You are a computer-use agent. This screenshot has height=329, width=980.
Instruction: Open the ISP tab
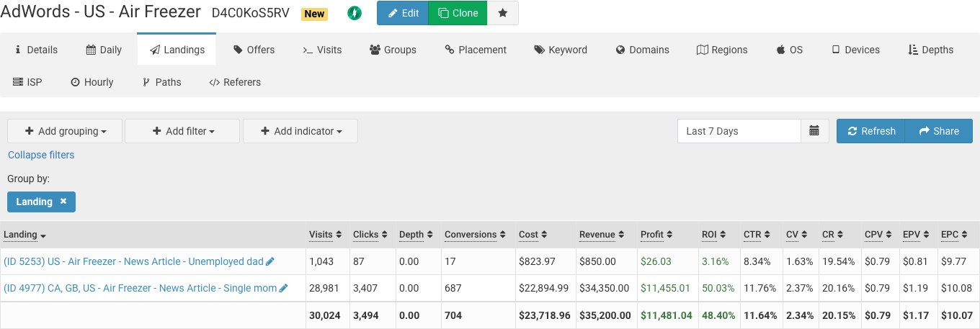point(27,82)
